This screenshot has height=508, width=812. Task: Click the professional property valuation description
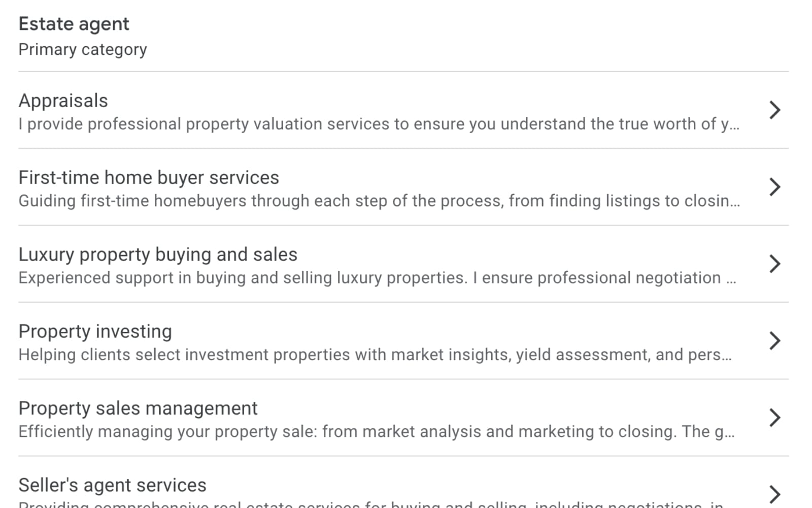tap(379, 124)
